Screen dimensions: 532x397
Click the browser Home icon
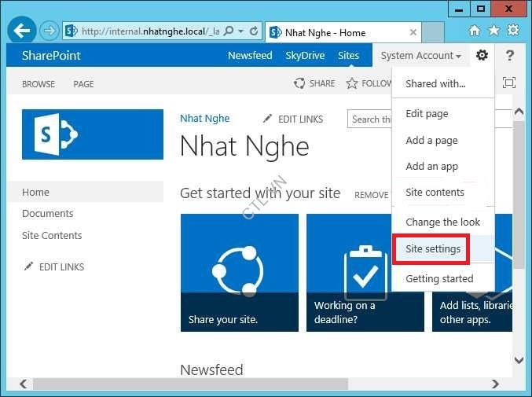475,31
